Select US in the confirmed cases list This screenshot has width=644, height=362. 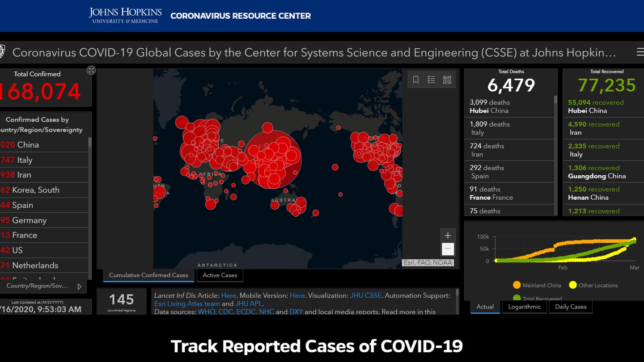click(x=44, y=250)
